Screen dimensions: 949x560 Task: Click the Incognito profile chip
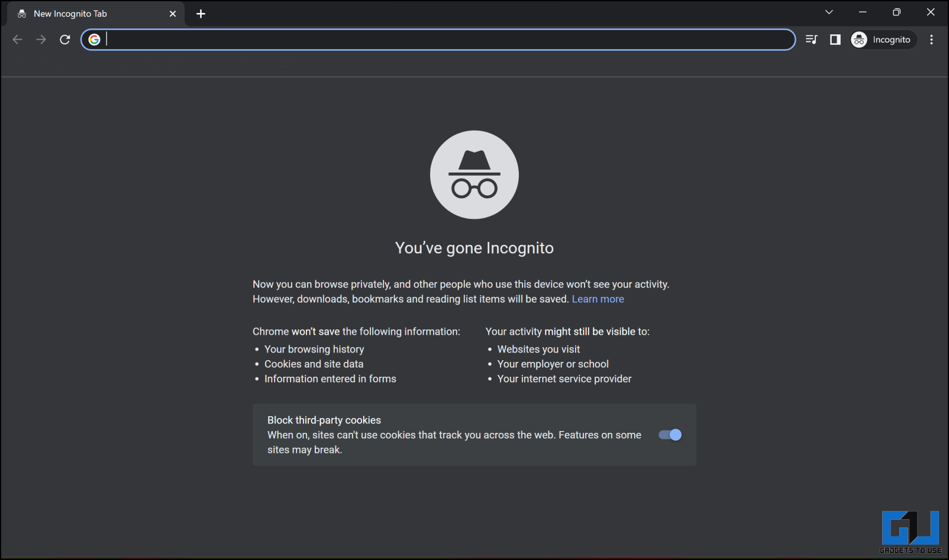coord(883,40)
